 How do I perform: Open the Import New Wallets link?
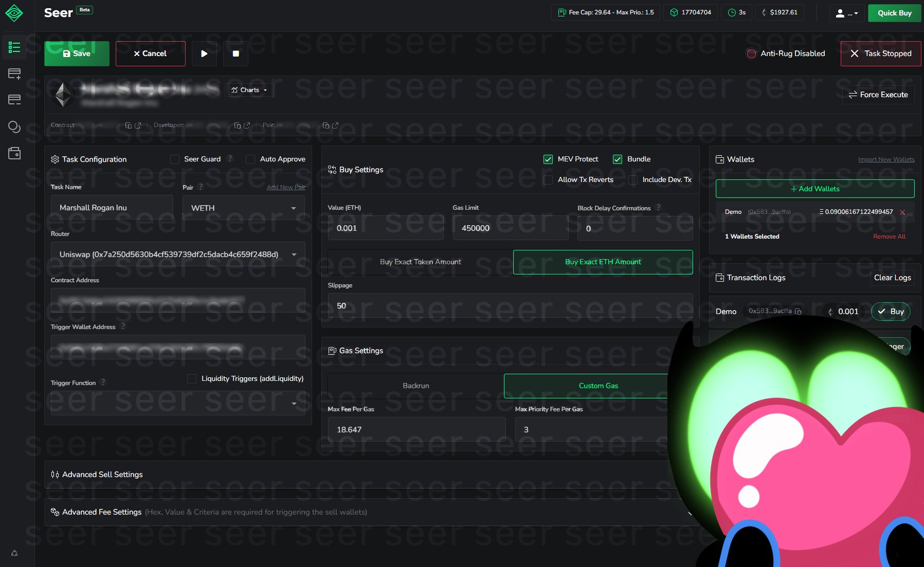(x=886, y=159)
